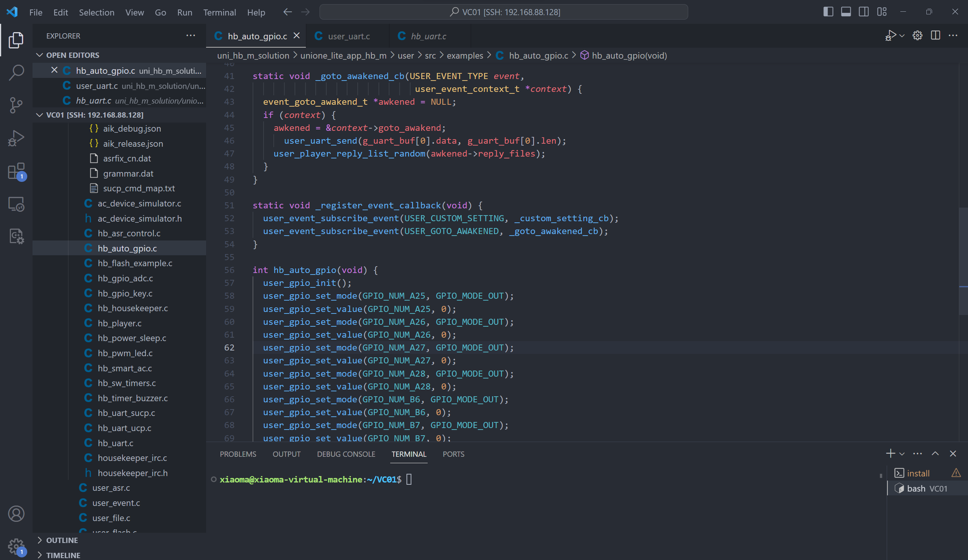
Task: Click the warning icon on install terminal
Action: [x=956, y=473]
